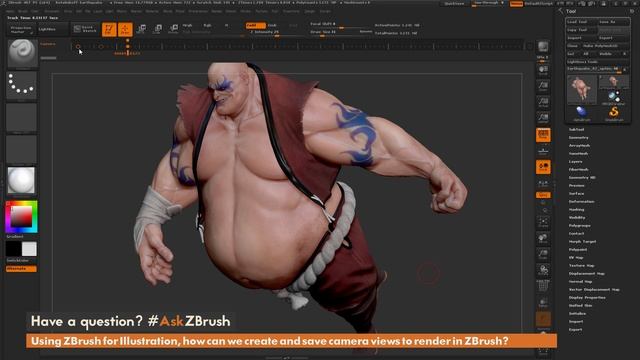Click the Rotate view icon
640x360 pixels.
pos(543,270)
